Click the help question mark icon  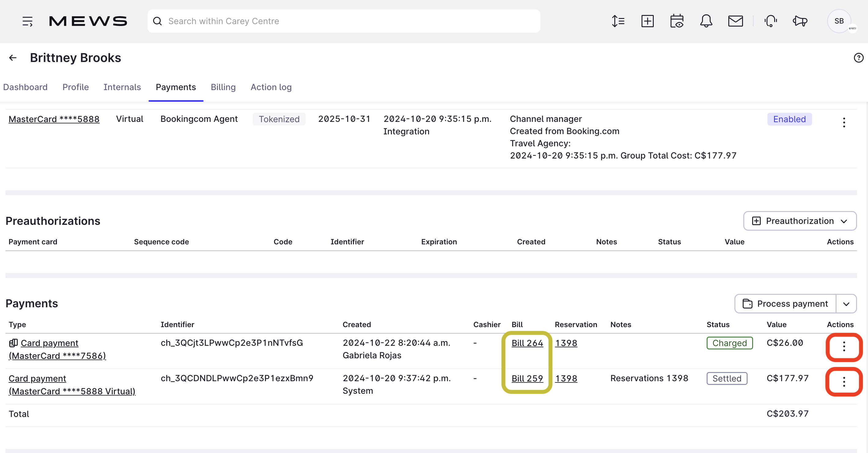click(858, 58)
